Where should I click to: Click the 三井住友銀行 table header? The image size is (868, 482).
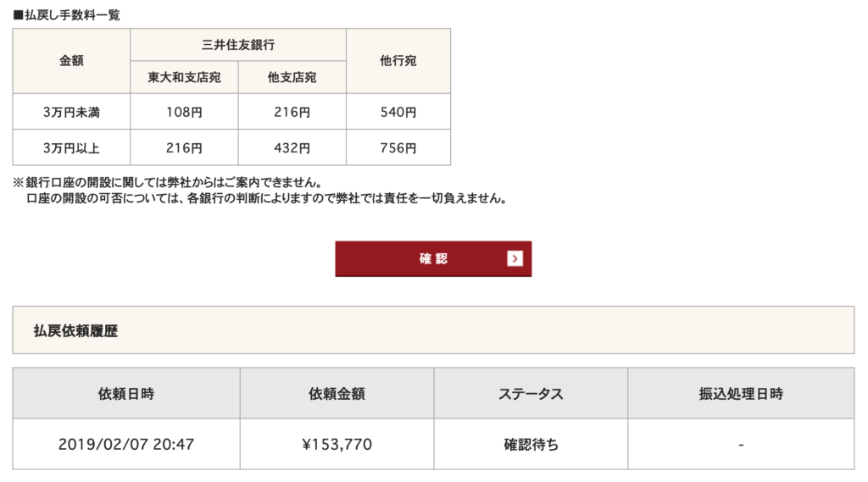point(238,45)
